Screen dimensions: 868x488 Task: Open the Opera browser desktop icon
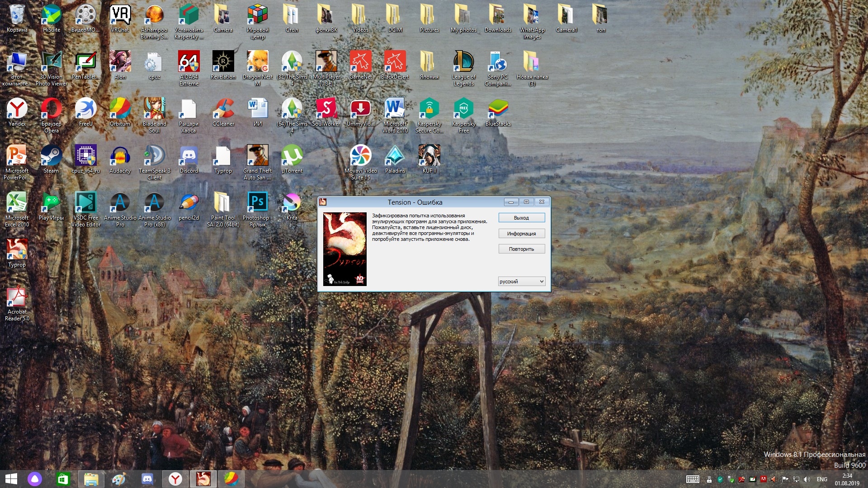pos(51,115)
